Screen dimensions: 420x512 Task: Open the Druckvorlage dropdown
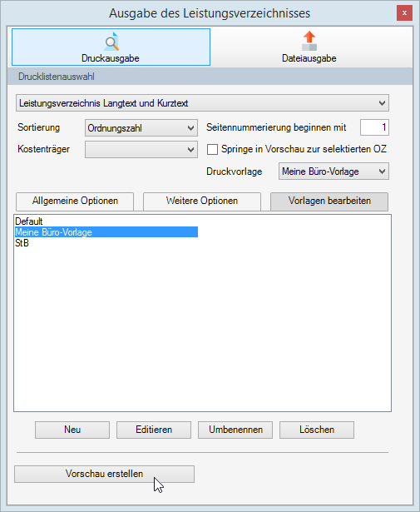click(334, 171)
